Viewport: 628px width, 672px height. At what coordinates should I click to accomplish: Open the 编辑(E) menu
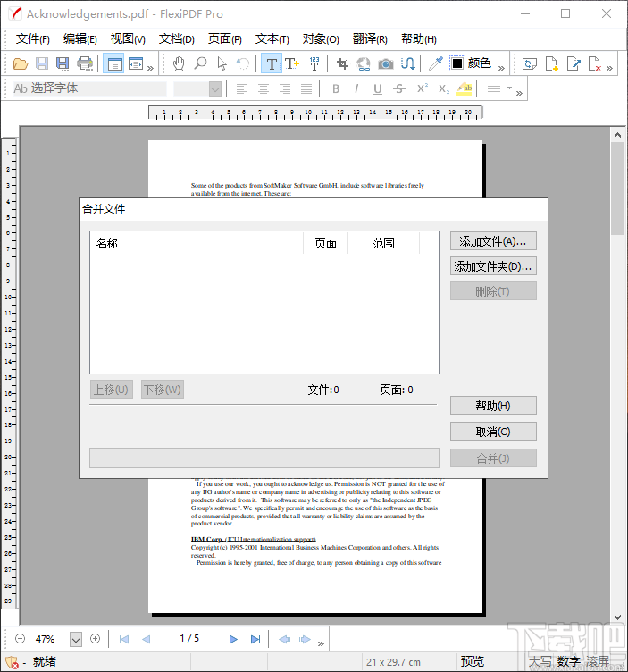80,39
